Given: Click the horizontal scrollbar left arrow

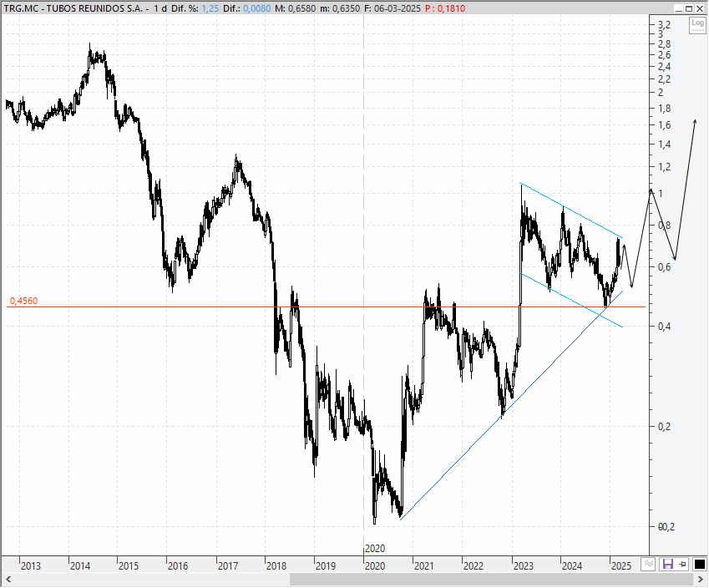Looking at the screenshot, I should point(8,580).
